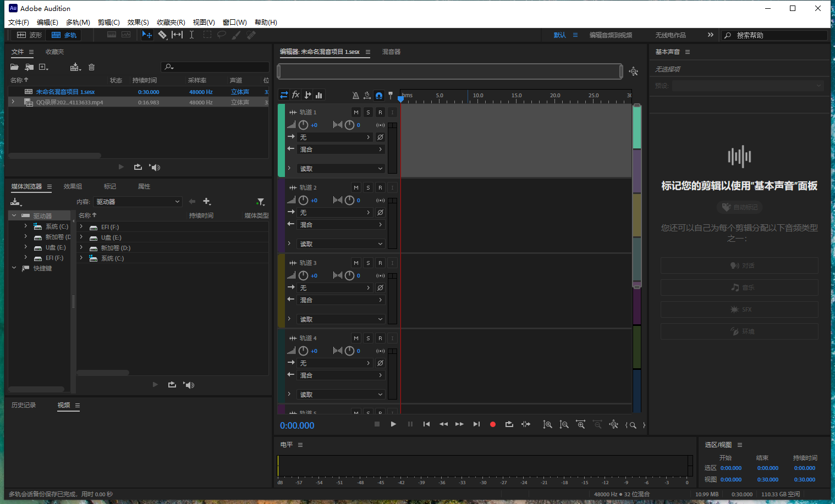Image resolution: width=835 pixels, height=504 pixels.
Task: Start recording with the red record button
Action: click(x=492, y=424)
